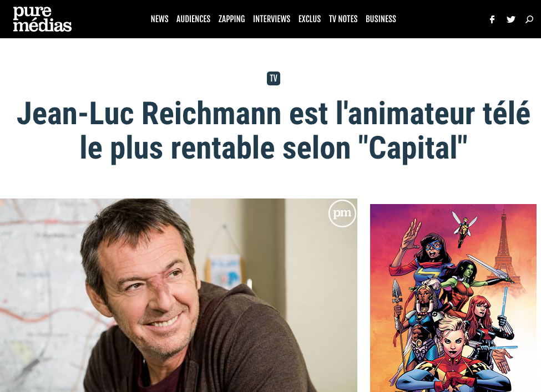The height and width of the screenshot is (392, 541).
Task: Open the Jean-Luc Reichmann main photo
Action: 178,295
